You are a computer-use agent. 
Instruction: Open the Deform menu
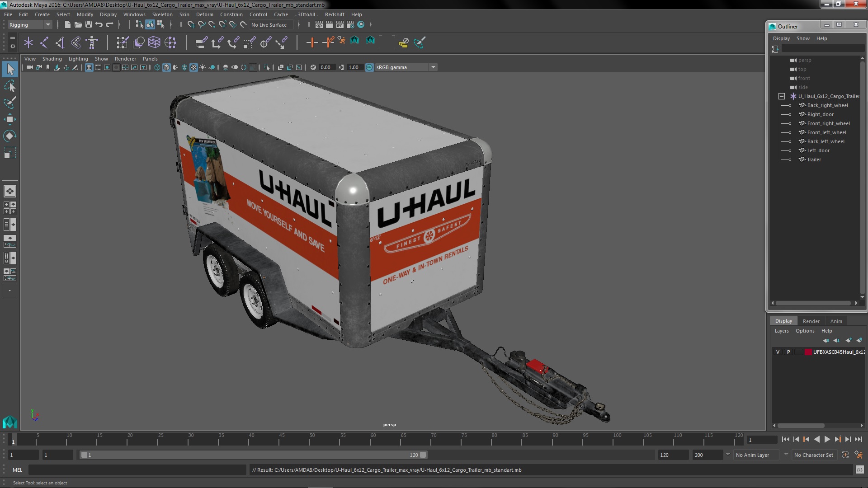point(204,14)
